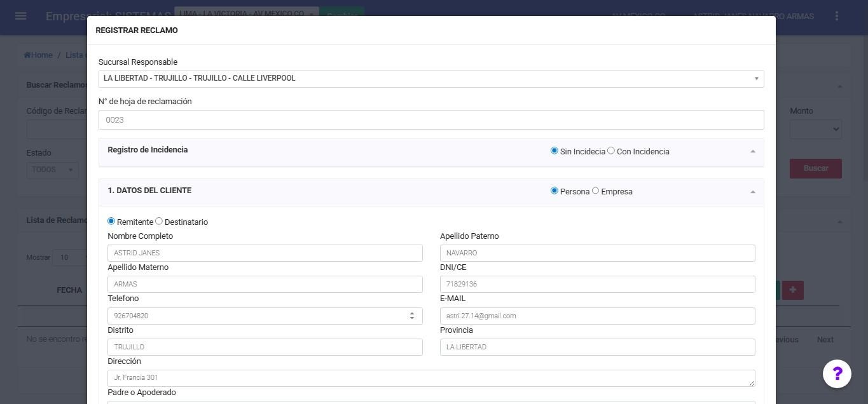The height and width of the screenshot is (404, 868).
Task: Collapse the Datos del Cliente section
Action: [x=752, y=192]
